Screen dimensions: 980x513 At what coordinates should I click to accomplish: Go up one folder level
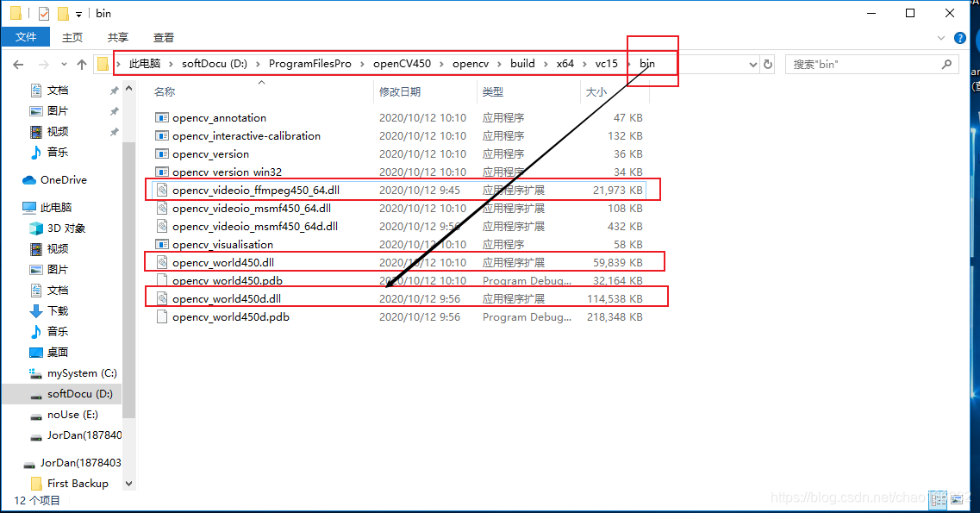point(82,65)
